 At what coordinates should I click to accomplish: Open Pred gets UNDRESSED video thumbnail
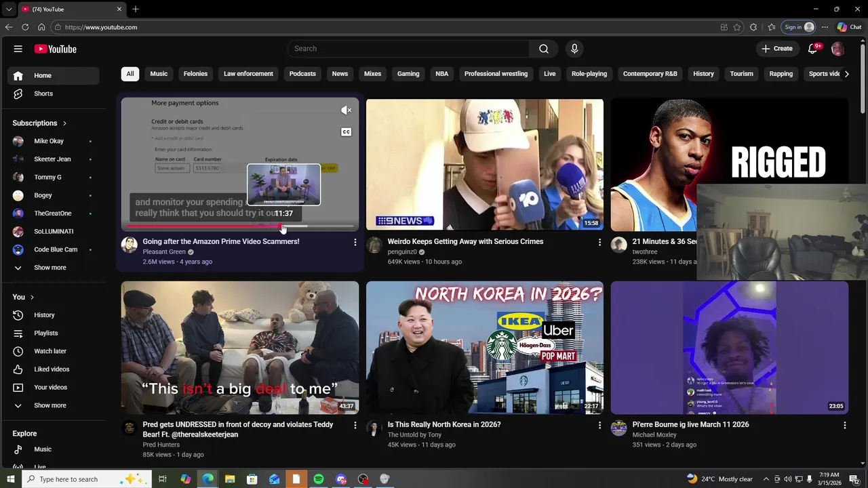[240, 348]
